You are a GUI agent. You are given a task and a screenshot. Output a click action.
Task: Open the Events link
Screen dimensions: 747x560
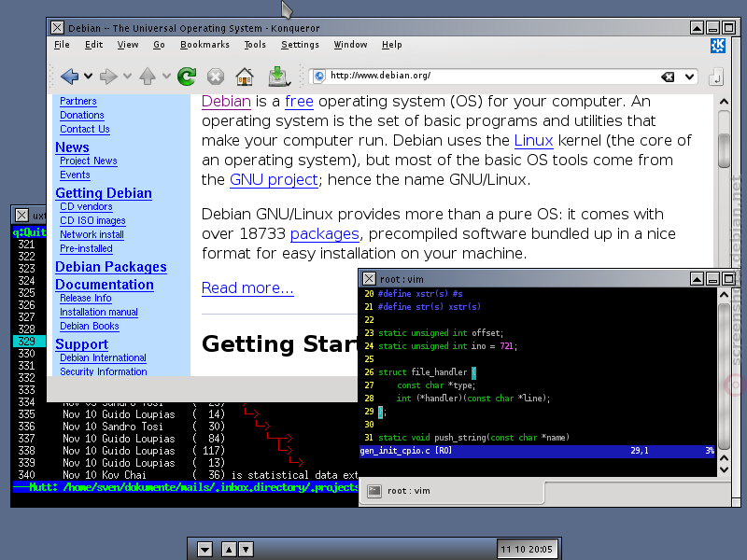pos(75,175)
